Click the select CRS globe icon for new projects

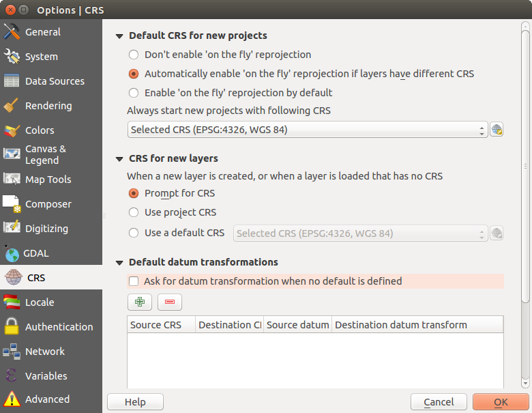pos(497,130)
